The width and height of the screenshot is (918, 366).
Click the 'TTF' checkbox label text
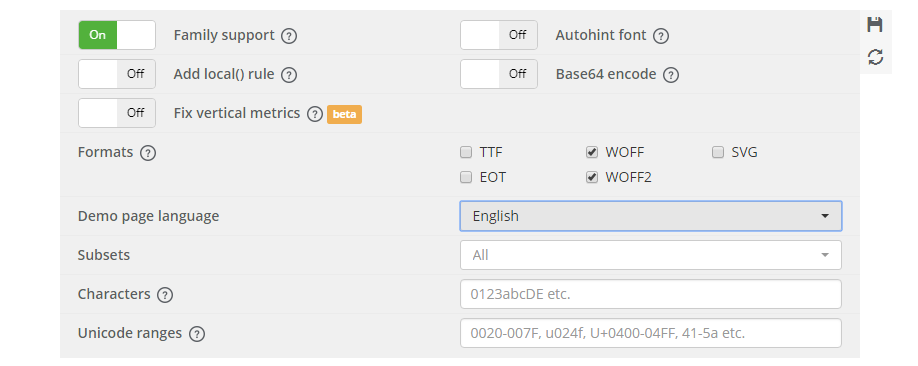[x=491, y=153]
